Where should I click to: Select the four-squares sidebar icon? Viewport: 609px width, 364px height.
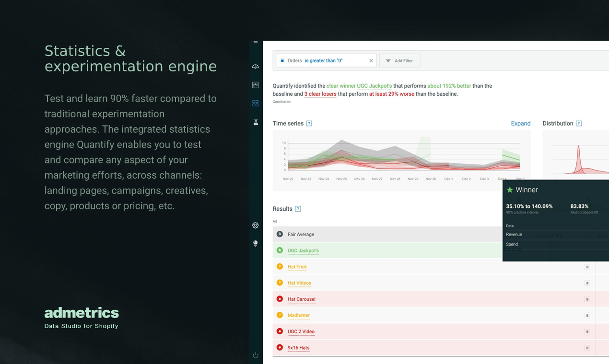point(256,103)
